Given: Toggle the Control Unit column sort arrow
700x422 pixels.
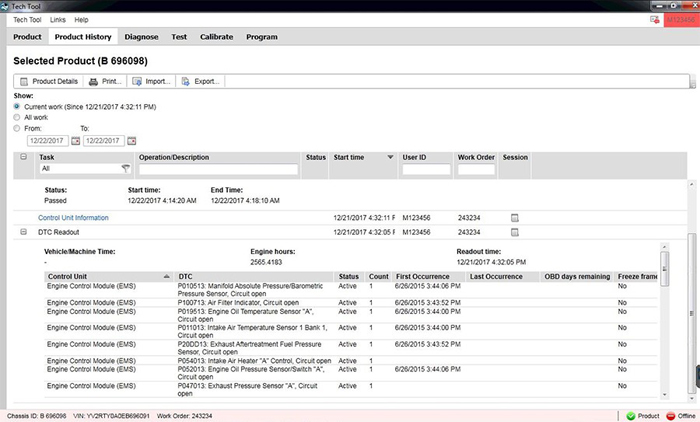Looking at the screenshot, I should [167, 276].
